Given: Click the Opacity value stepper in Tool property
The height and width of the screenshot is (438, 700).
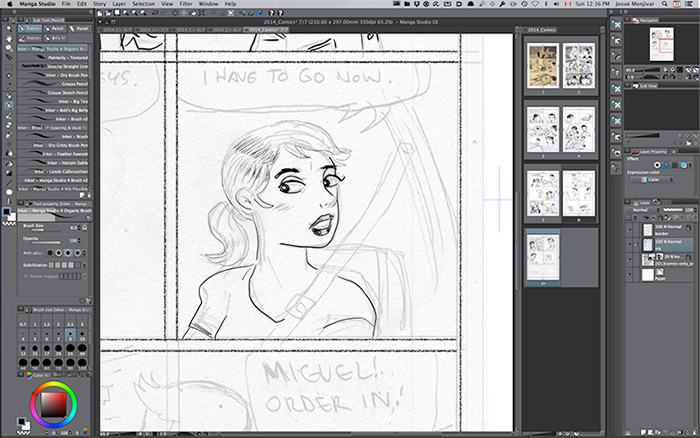Looking at the screenshot, I should pos(79,240).
